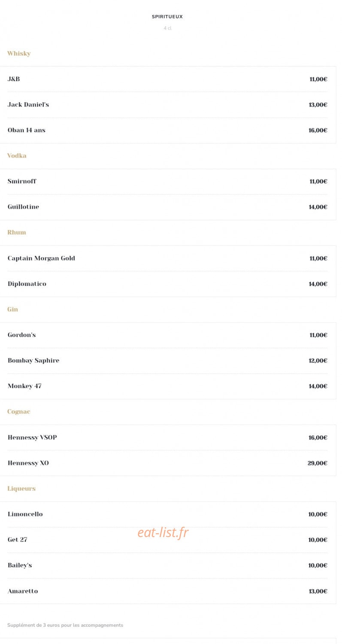Select Oban 14 ans whisky
This screenshot has height=644, width=342.
coord(167,131)
